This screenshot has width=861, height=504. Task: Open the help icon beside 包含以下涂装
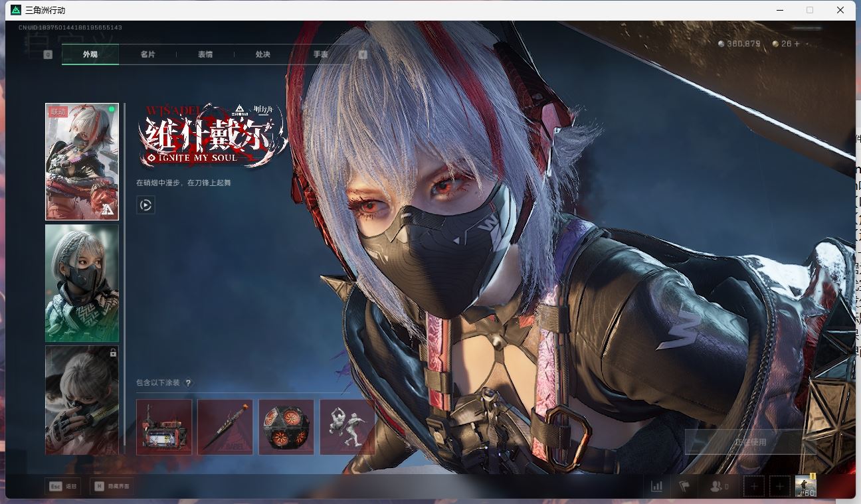tap(188, 383)
